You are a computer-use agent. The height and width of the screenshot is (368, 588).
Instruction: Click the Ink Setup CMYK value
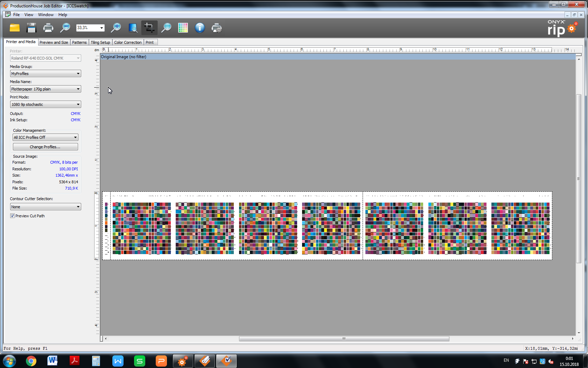pos(76,120)
